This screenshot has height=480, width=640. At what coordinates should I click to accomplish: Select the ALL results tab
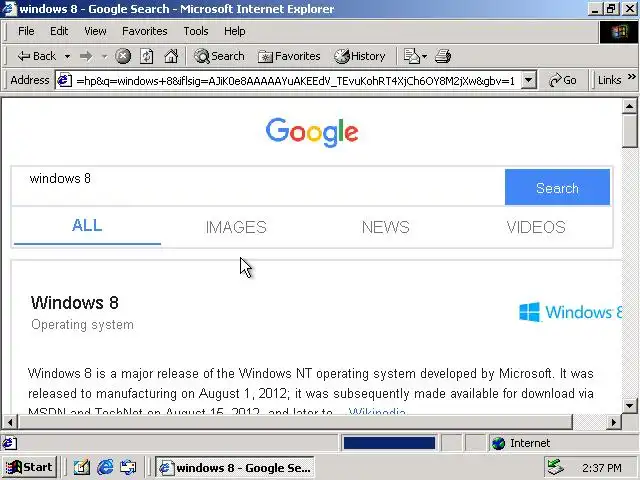87,226
